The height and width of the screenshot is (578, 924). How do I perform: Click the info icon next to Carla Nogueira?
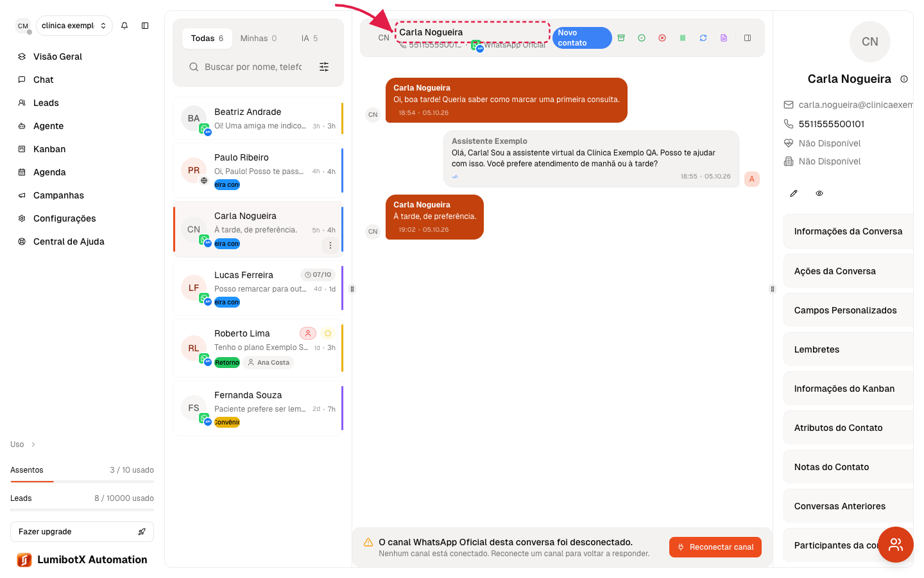[904, 79]
